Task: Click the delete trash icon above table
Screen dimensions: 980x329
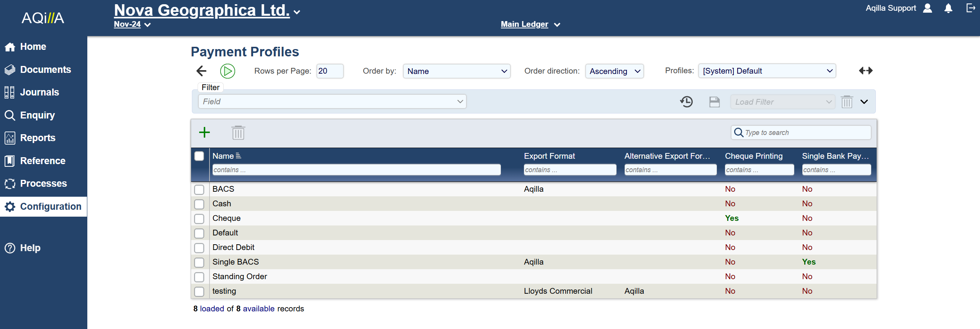Action: 238,133
